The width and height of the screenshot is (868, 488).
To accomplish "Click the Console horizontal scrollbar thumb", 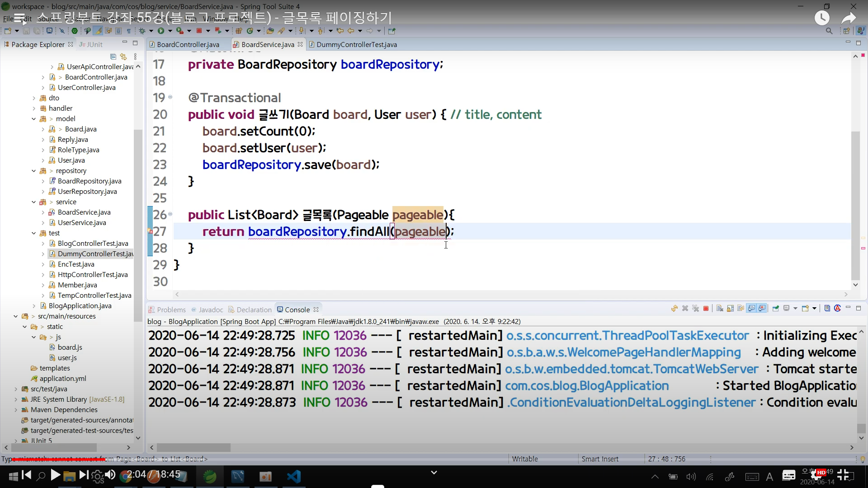I will [x=193, y=447].
